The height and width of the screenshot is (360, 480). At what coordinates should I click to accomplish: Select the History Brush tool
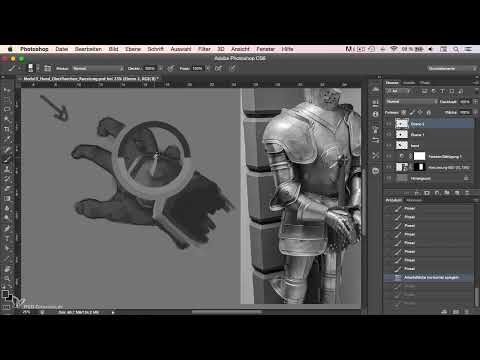point(6,179)
